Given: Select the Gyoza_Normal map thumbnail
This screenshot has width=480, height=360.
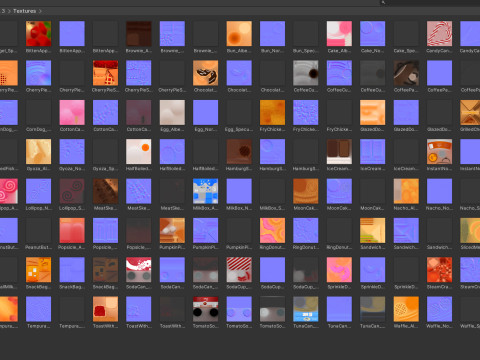Looking at the screenshot, I should 72,152.
